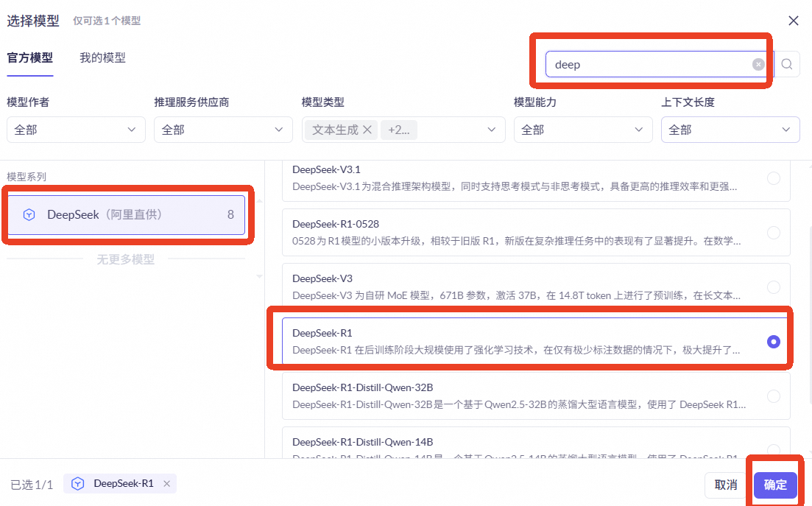
Task: Switch to the 官方模型 tab
Action: click(x=30, y=57)
